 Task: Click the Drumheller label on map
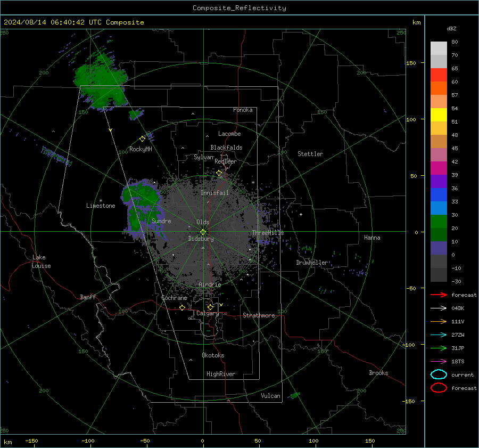coord(312,263)
